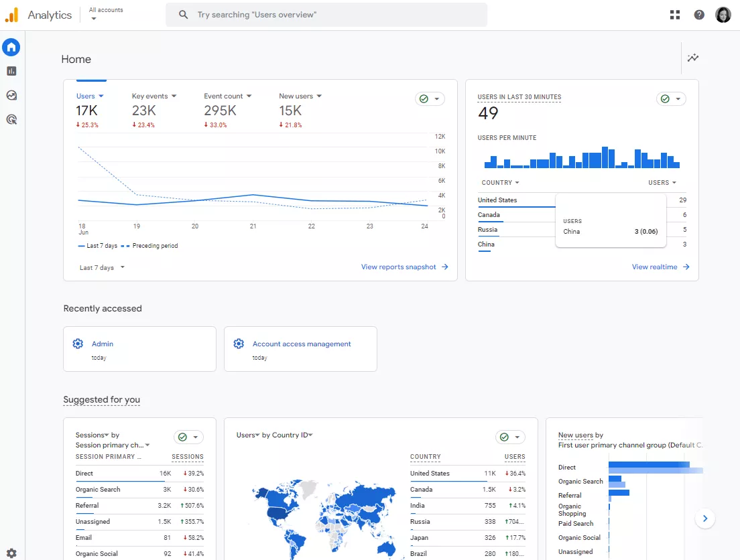The height and width of the screenshot is (560, 740).
Task: Select the Key events metric tab
Action: pos(154,96)
